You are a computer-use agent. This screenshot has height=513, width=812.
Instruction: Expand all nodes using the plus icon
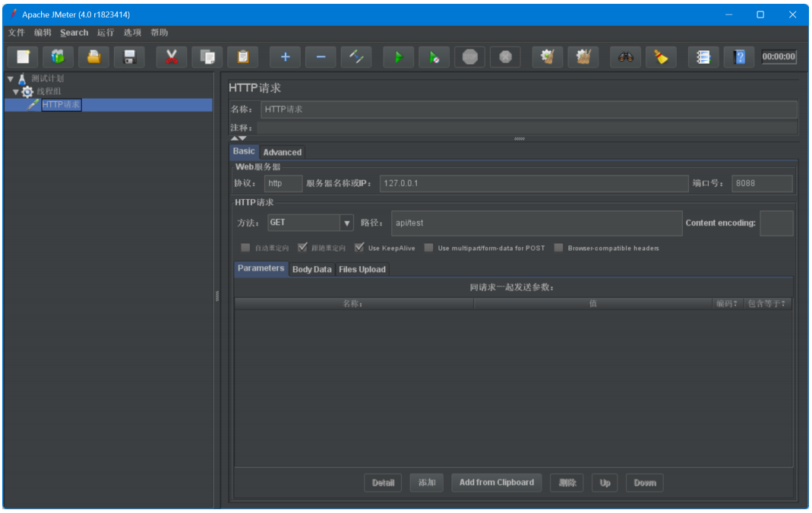point(285,56)
